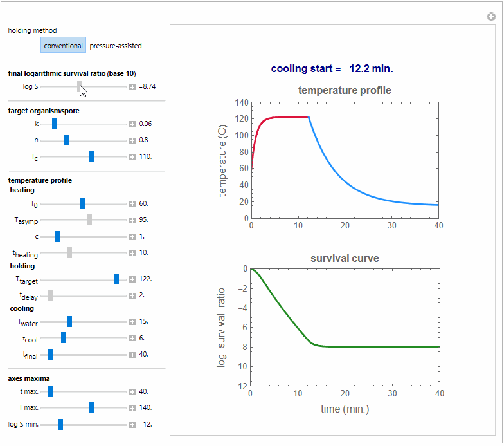The width and height of the screenshot is (504, 446).
Task: Expand the tdelay slider plus icon
Action: pos(132,295)
